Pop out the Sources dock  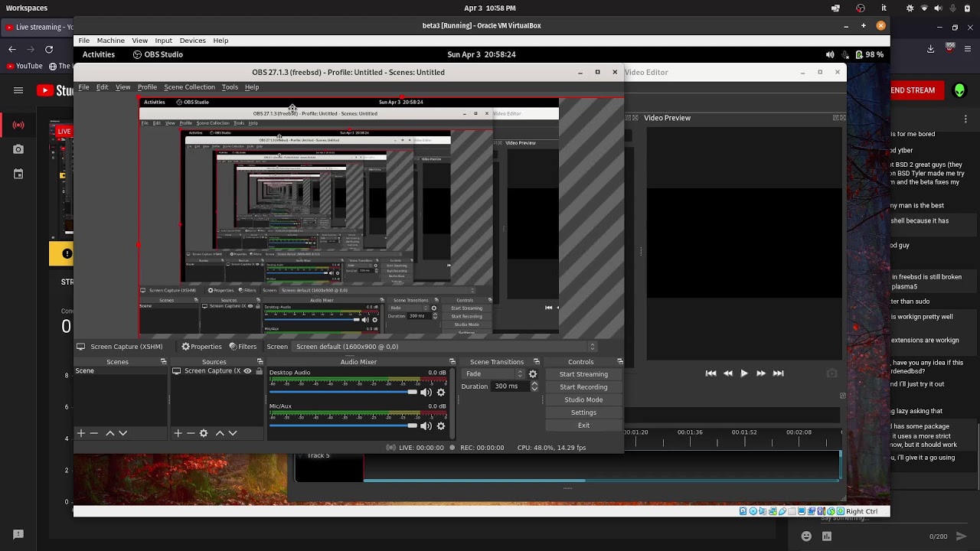(260, 362)
